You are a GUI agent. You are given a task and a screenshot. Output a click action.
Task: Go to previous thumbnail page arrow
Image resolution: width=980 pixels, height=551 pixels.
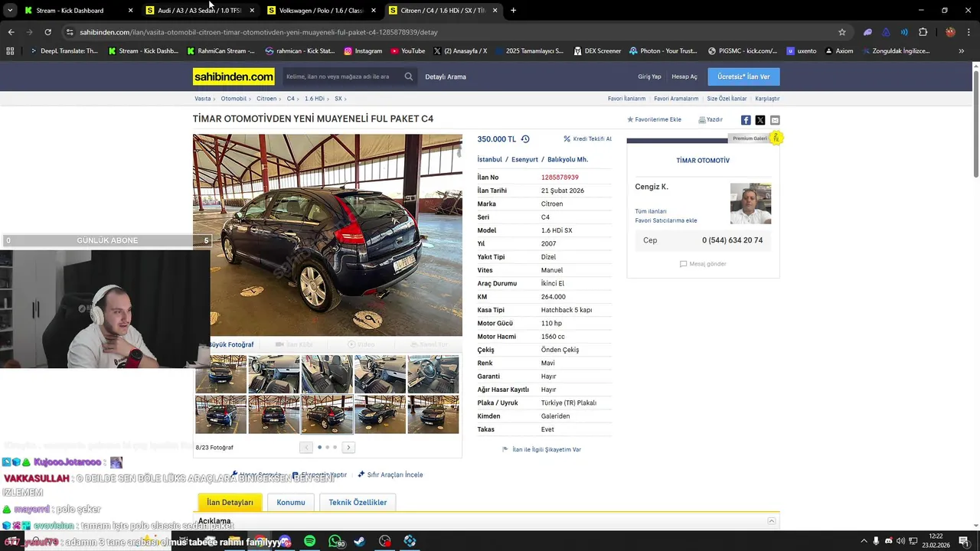coord(306,448)
